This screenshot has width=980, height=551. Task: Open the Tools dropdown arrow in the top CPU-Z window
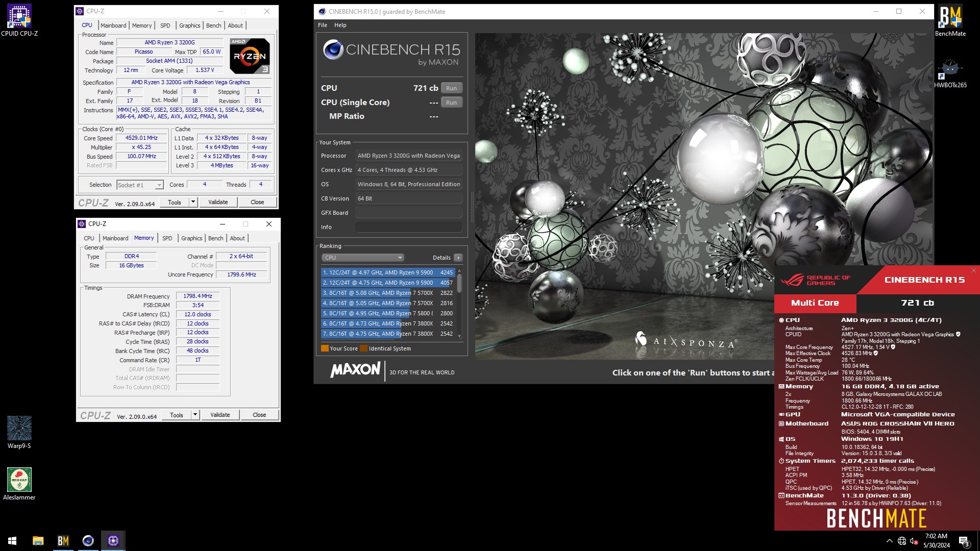(x=193, y=202)
